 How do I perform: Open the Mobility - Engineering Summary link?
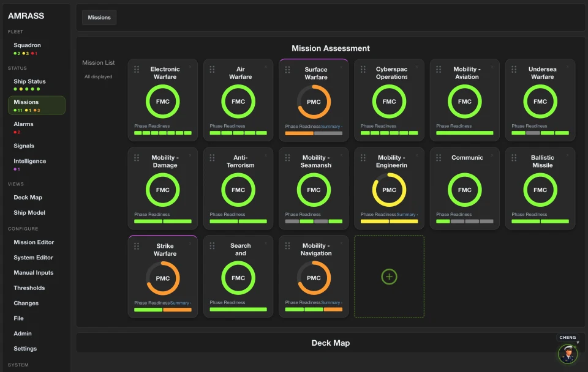[406, 215]
